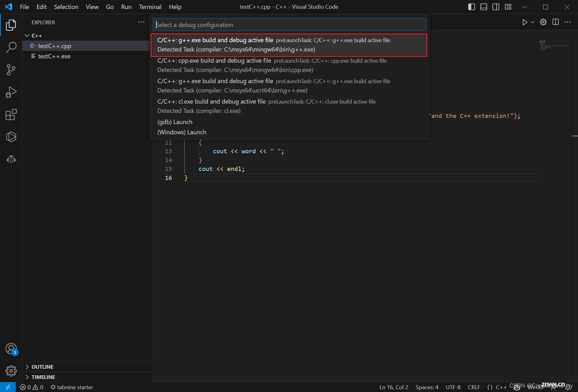Select the (Windows) Launch configuration
Screen dimensions: 578x392
pyautogui.click(x=289, y=132)
